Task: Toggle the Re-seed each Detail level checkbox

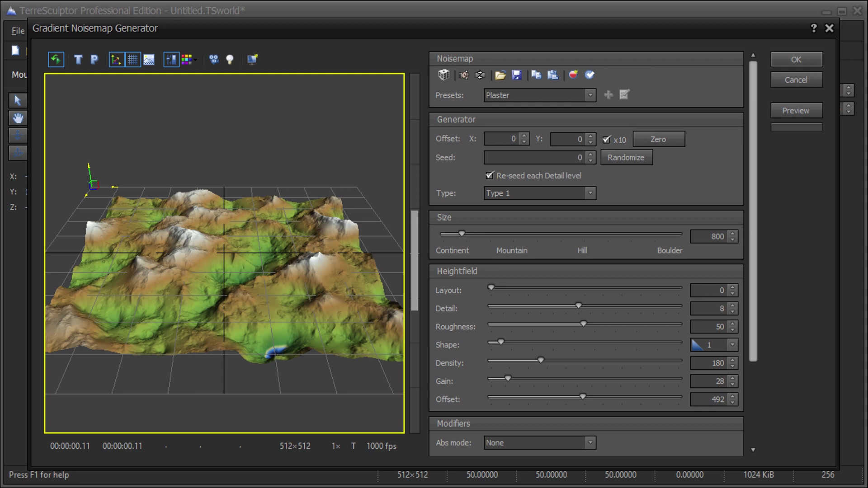Action: pyautogui.click(x=490, y=175)
